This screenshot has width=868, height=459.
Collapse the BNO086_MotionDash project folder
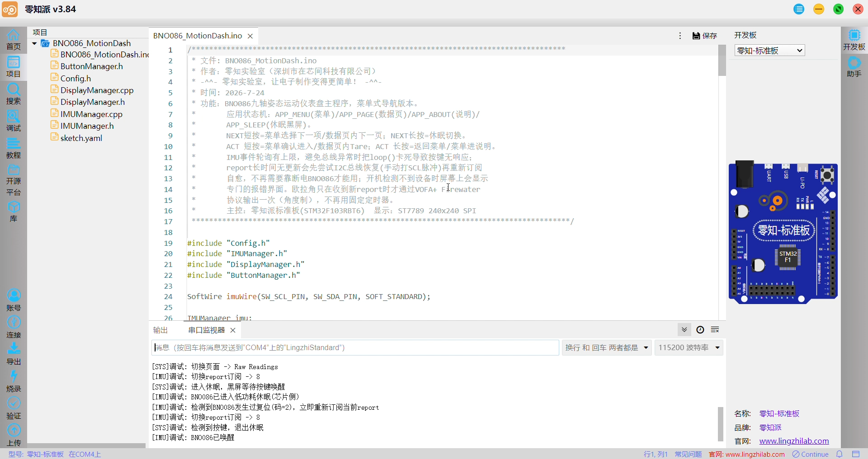click(34, 43)
